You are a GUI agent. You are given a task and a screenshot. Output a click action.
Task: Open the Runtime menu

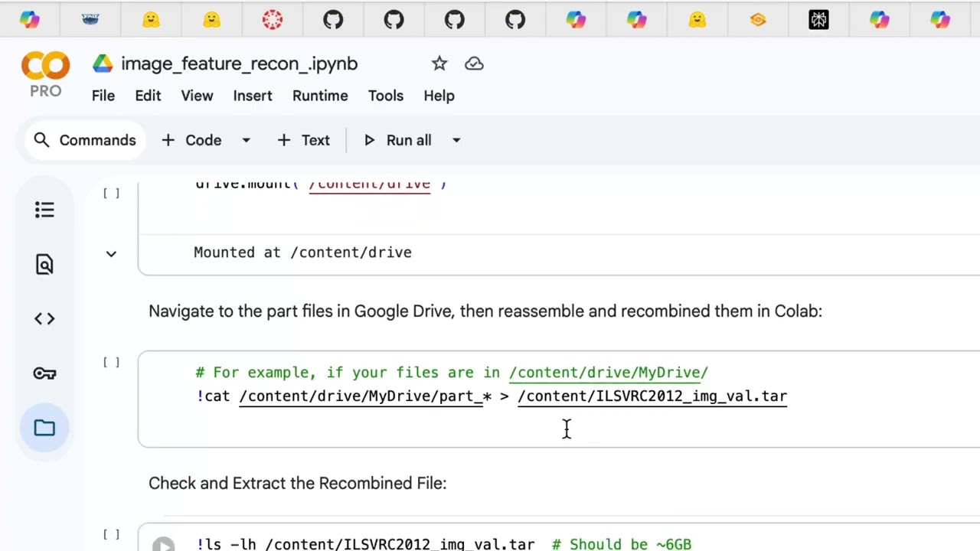pyautogui.click(x=320, y=96)
